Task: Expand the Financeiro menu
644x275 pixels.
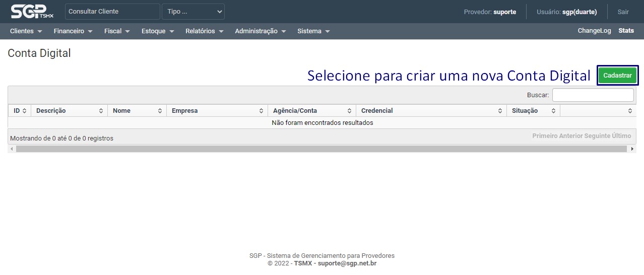Action: coord(73,31)
